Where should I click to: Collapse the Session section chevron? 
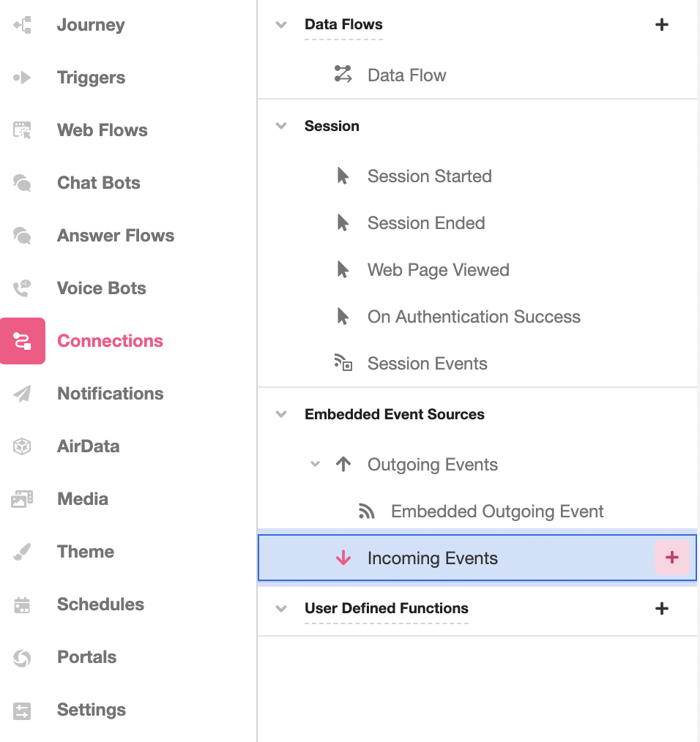click(x=281, y=126)
